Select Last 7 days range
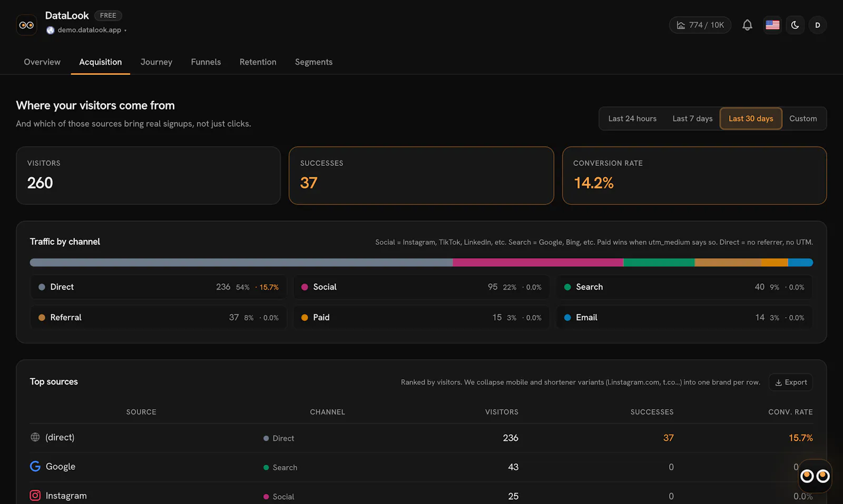This screenshot has width=843, height=504. tap(692, 118)
